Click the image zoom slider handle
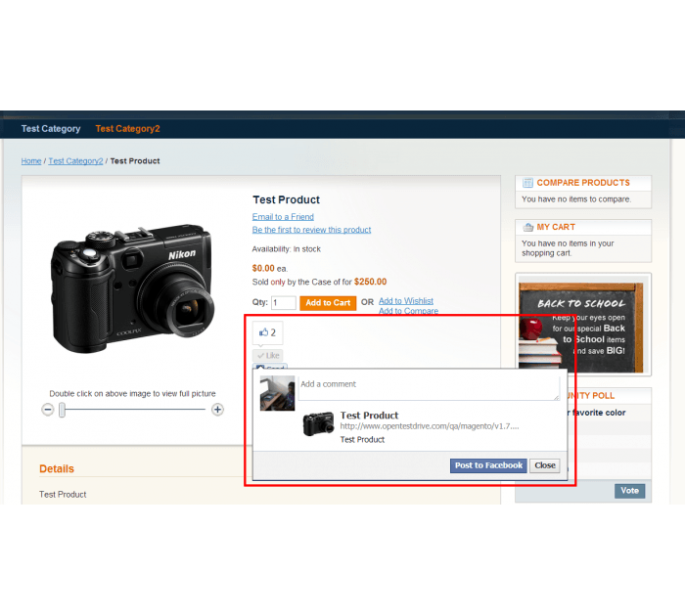 coord(62,410)
